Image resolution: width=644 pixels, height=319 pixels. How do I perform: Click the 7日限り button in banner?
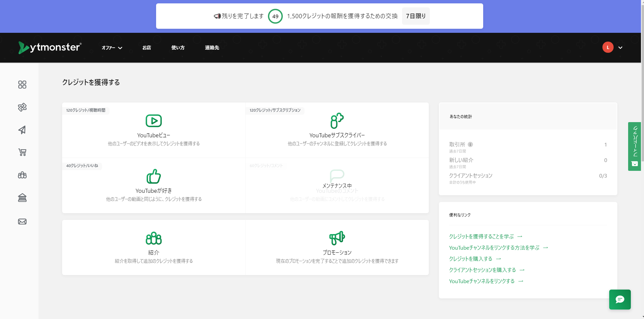tap(416, 16)
